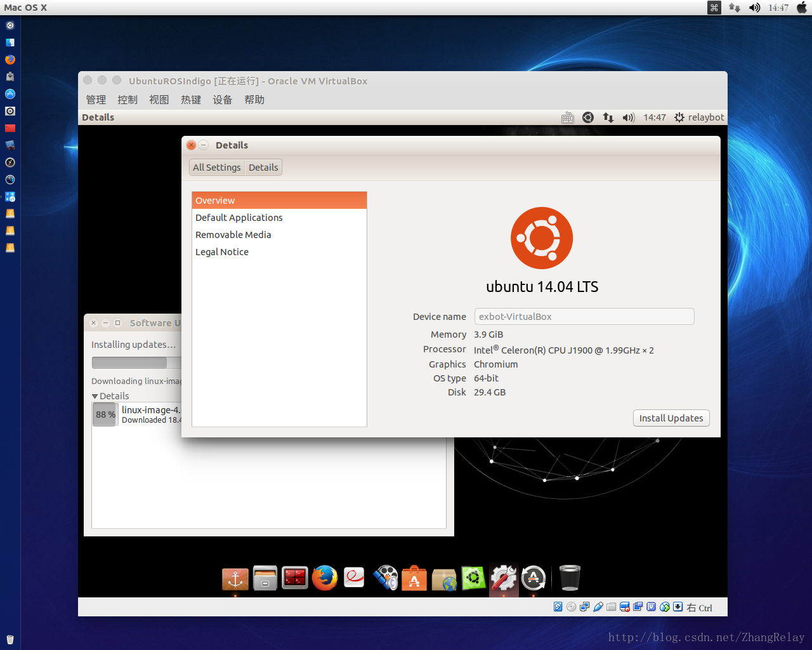Open the film reel media player icon
The width and height of the screenshot is (812, 650).
tap(385, 578)
